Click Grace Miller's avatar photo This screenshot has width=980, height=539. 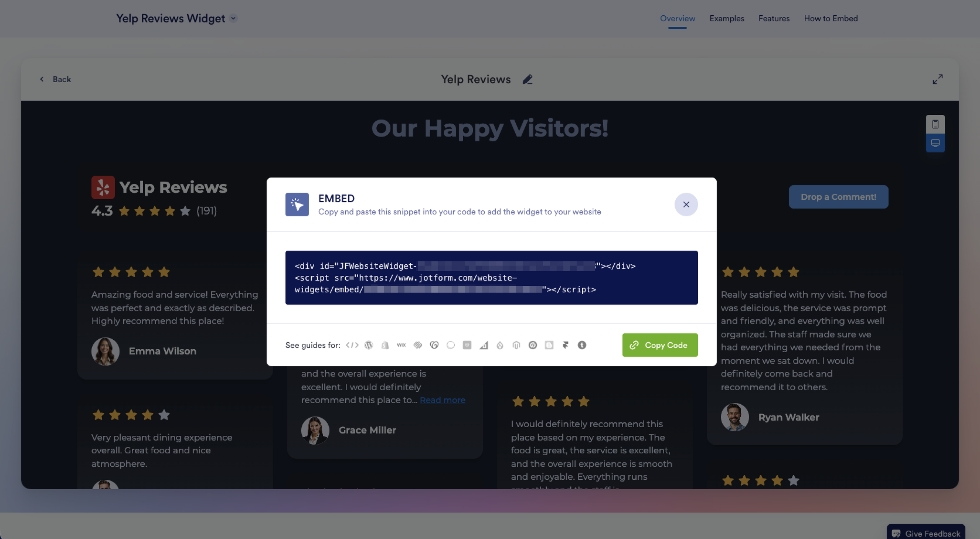(315, 430)
